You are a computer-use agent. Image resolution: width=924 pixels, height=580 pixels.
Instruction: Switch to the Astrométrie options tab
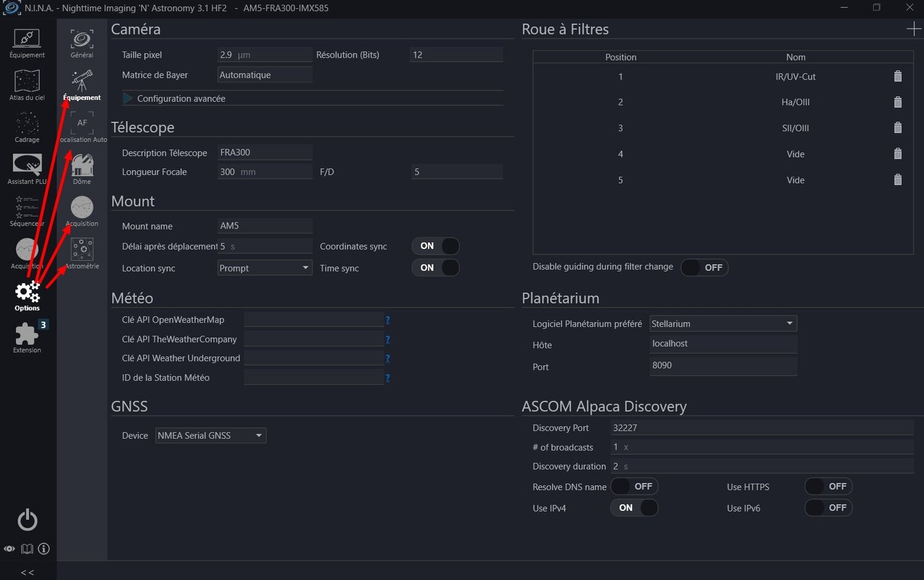pyautogui.click(x=82, y=253)
